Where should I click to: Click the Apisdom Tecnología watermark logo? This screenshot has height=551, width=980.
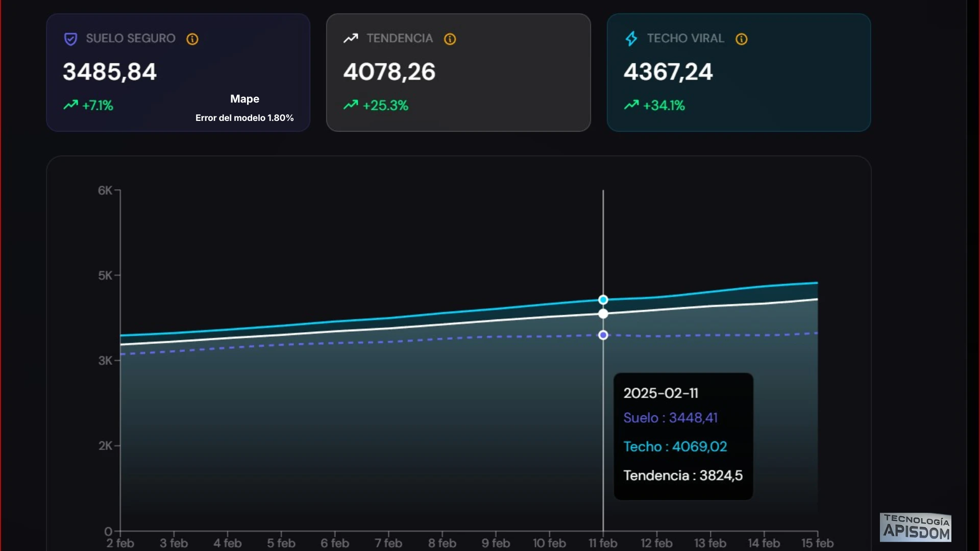coord(916,528)
